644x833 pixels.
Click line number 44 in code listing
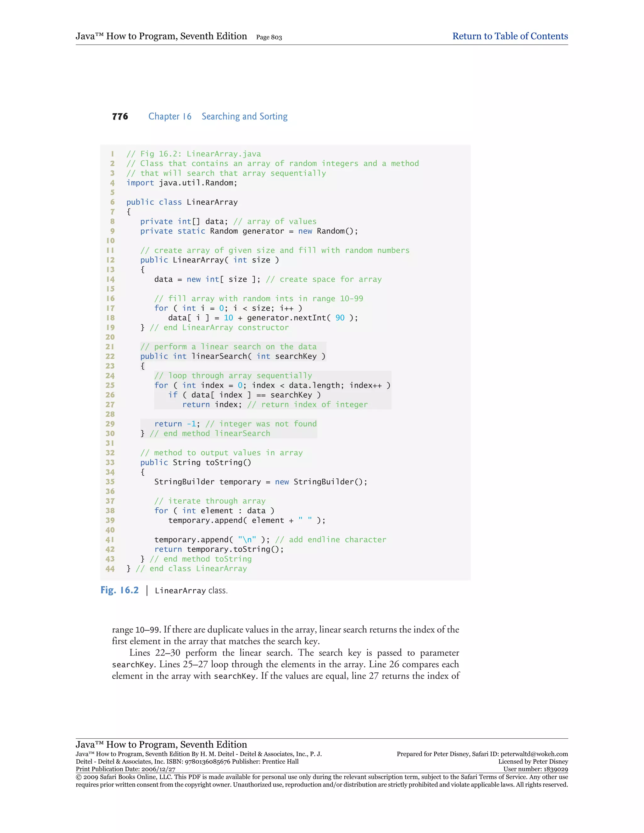110,569
